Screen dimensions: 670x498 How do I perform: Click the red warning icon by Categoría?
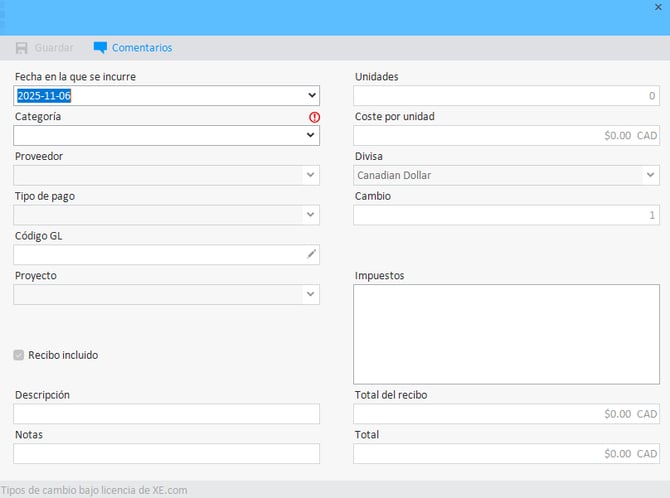(x=314, y=117)
